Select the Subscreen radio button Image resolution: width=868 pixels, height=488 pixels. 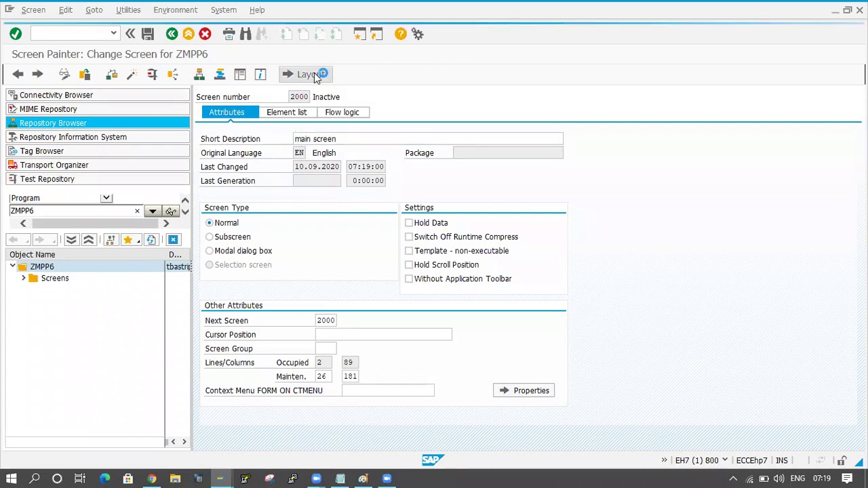[x=210, y=237]
